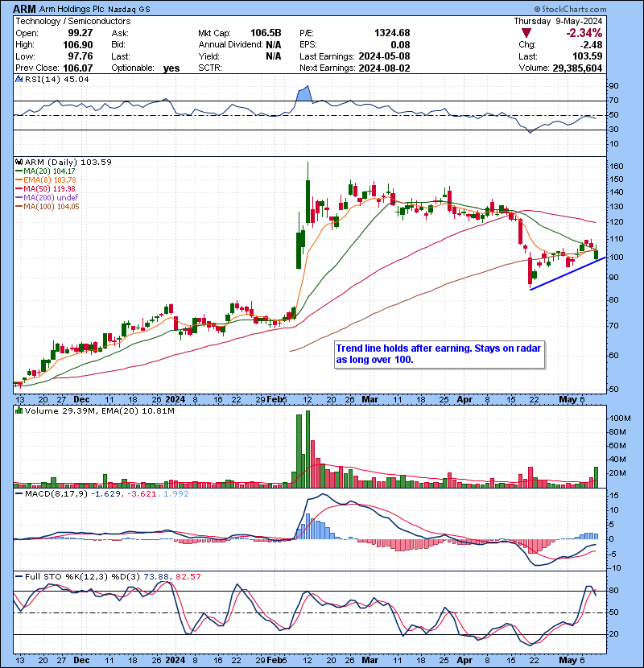Image resolution: width=644 pixels, height=668 pixels.
Task: Click the RSI(14) panel chart icon
Action: [x=19, y=79]
